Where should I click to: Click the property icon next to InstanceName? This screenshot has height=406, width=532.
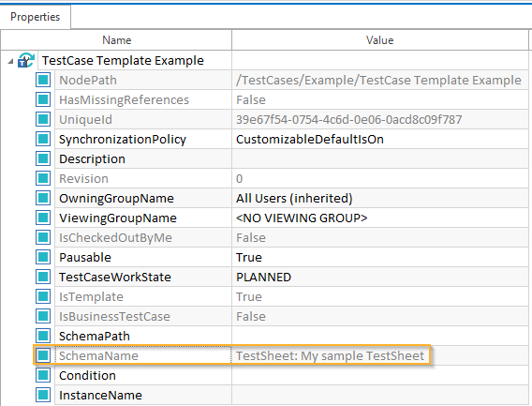pyautogui.click(x=43, y=395)
